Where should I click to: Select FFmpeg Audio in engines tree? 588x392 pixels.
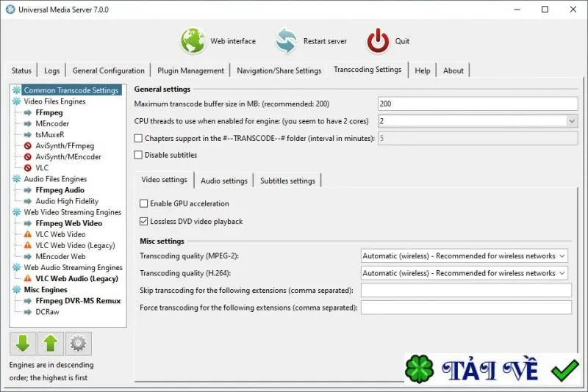click(x=60, y=190)
